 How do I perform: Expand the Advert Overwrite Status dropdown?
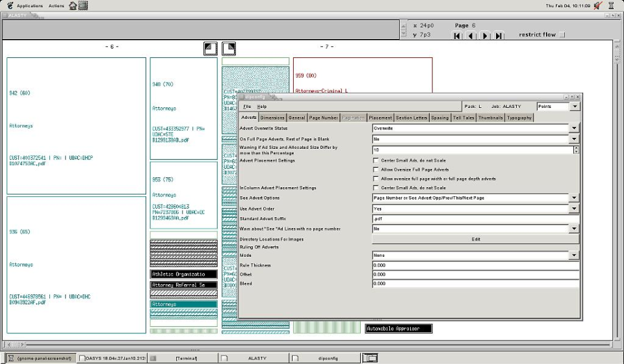coord(573,129)
